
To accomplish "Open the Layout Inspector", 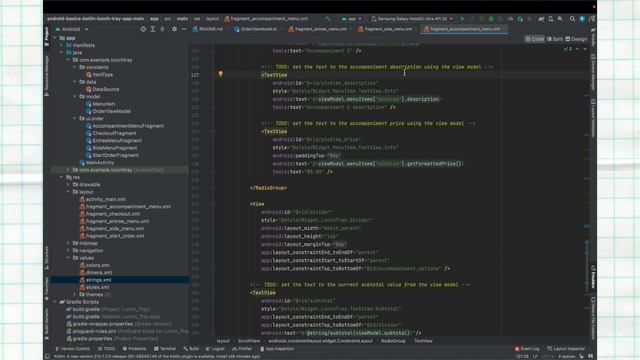I will [566, 349].
